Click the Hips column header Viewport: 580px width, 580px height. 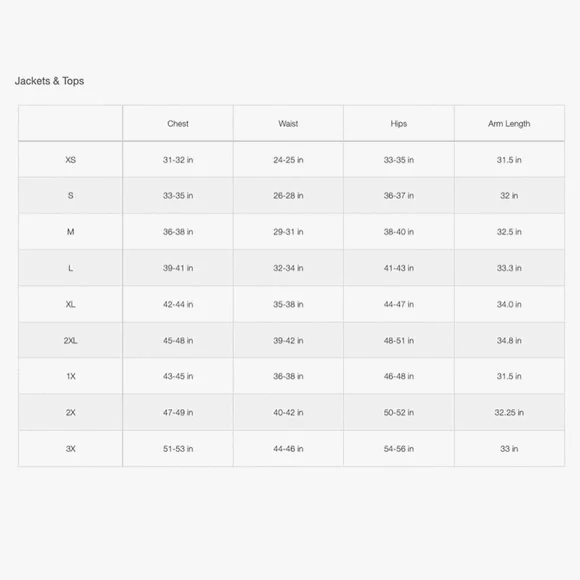pyautogui.click(x=399, y=124)
